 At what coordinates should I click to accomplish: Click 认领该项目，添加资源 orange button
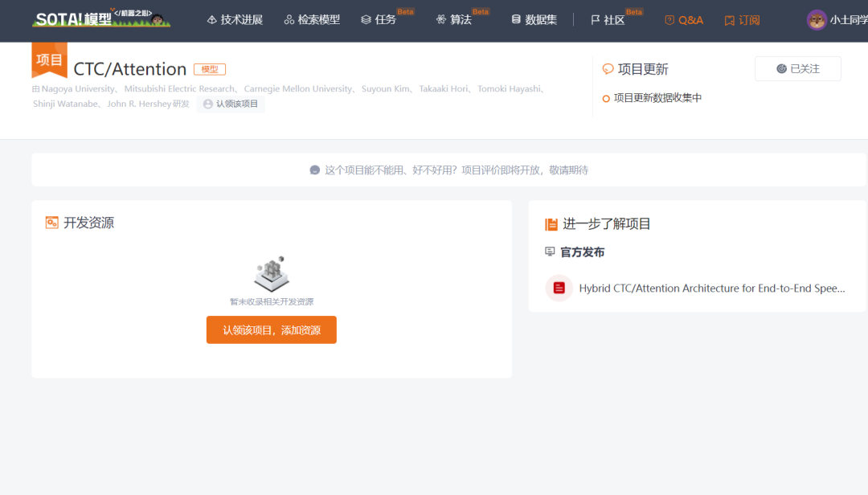point(272,330)
